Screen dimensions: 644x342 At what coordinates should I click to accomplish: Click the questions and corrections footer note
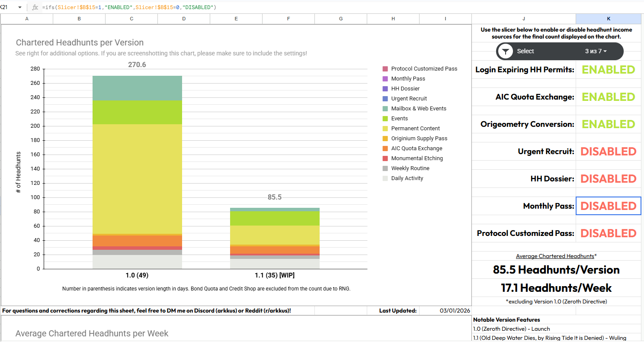point(146,310)
